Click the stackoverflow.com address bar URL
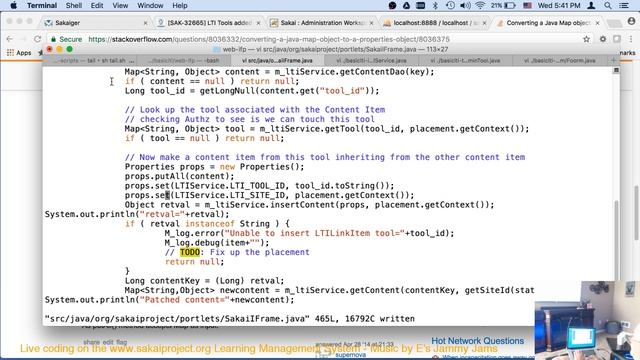The image size is (640, 360). (269, 39)
